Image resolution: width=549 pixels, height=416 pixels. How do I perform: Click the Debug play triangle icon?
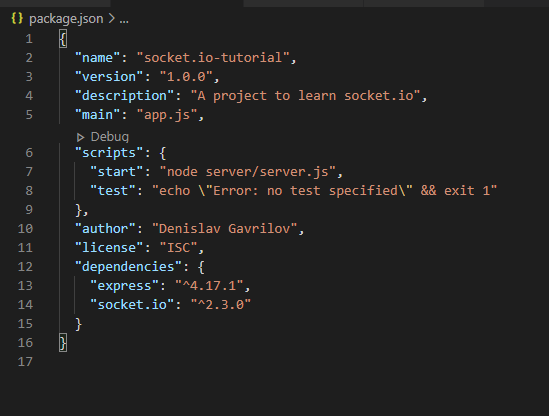(x=80, y=137)
